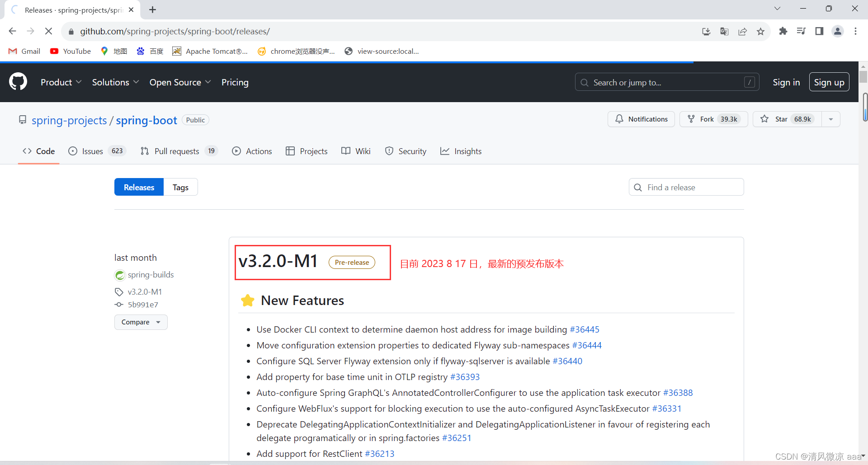The image size is (868, 465).
Task: Open spring-builds user profile
Action: pyautogui.click(x=151, y=275)
